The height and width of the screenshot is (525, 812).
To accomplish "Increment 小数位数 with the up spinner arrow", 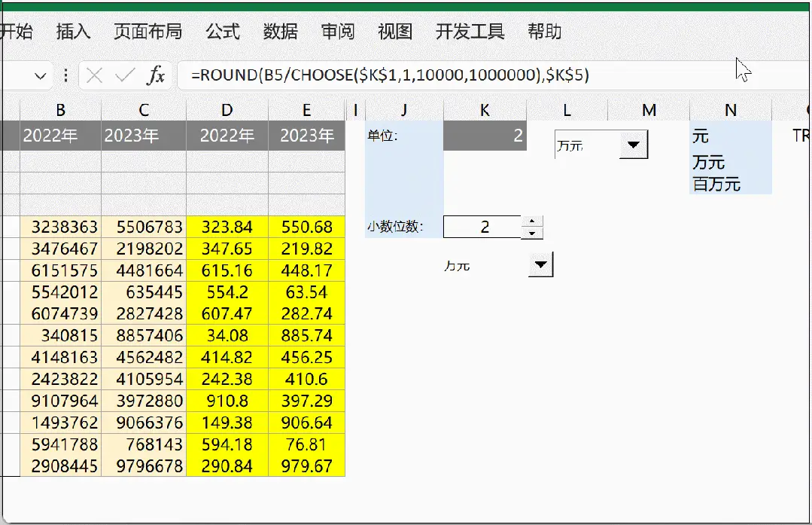I will click(x=534, y=221).
